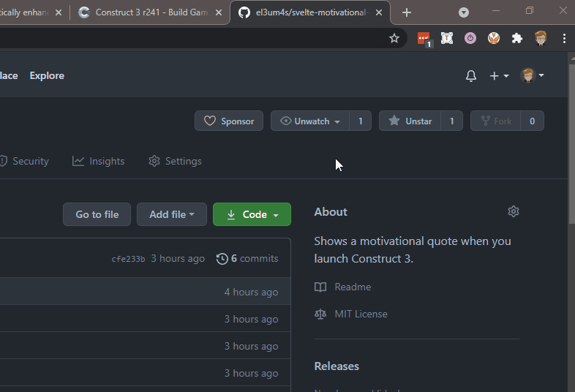575x392 pixels.
Task: Open the green Code dropdown
Action: (x=252, y=214)
